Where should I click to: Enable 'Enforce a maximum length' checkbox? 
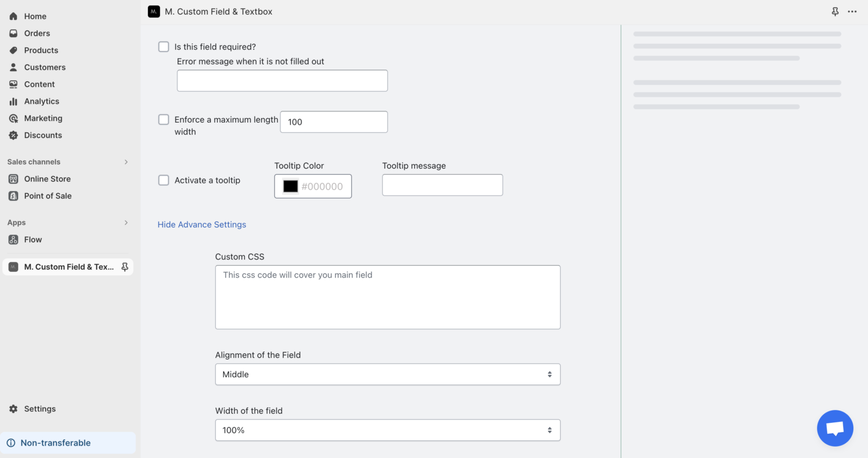click(x=164, y=119)
